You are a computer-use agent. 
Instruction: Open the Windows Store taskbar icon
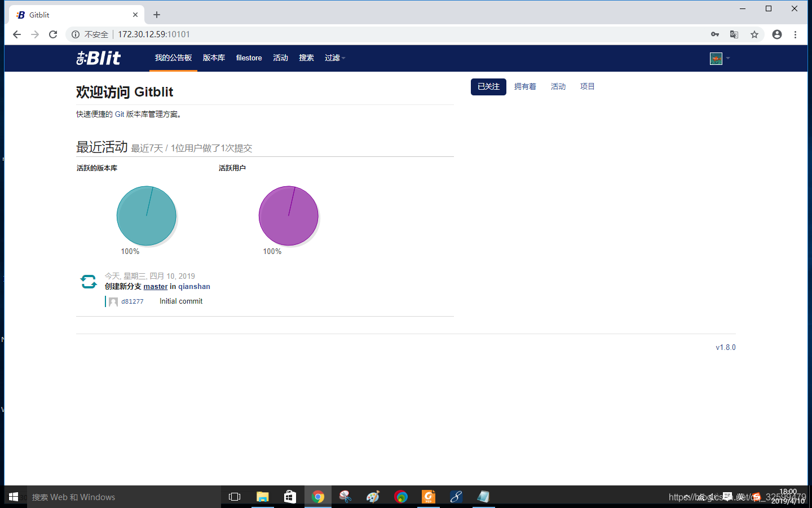[290, 497]
